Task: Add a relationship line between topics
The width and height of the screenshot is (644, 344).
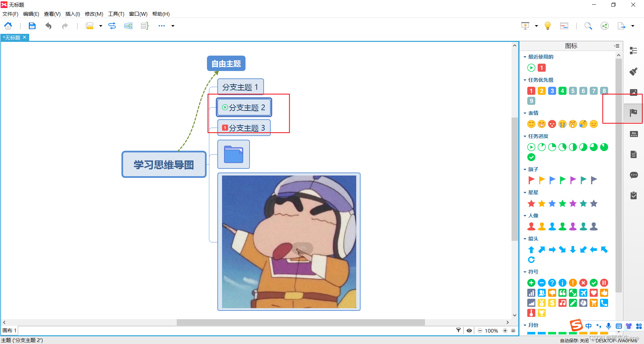Action: point(112,26)
